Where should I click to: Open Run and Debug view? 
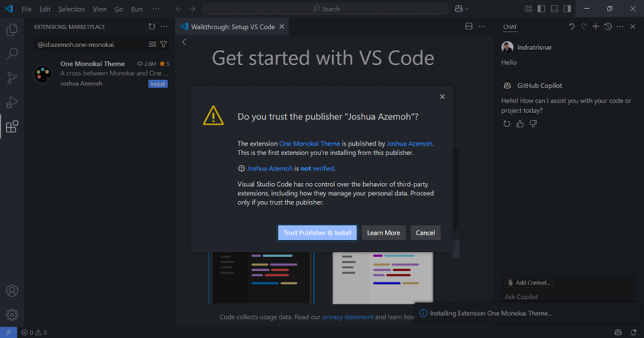[x=12, y=102]
